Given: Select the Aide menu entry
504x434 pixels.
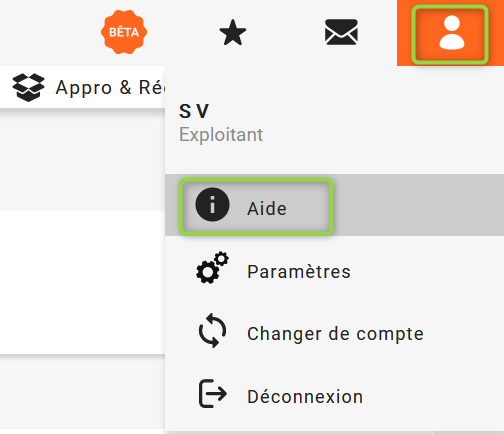Looking at the screenshot, I should [x=267, y=209].
